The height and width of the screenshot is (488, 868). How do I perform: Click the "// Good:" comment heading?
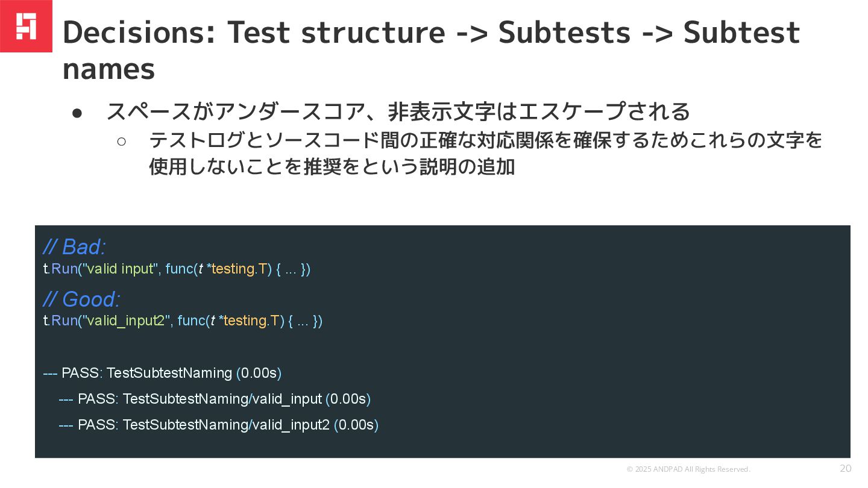81,299
